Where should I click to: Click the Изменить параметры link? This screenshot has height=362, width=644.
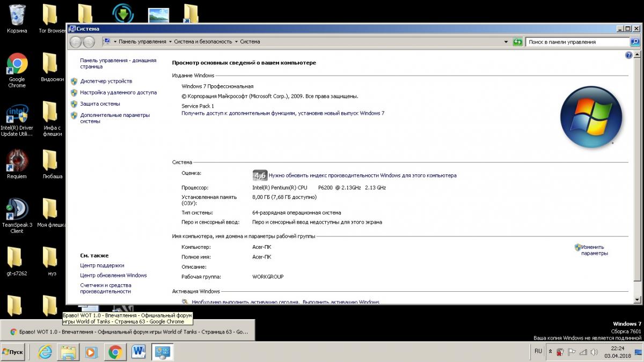click(594, 250)
